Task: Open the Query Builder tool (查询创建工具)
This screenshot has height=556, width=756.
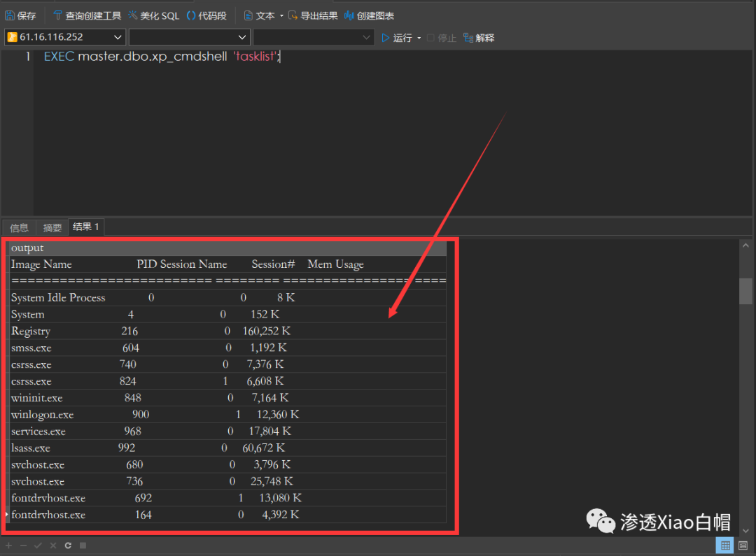Action: tap(87, 16)
